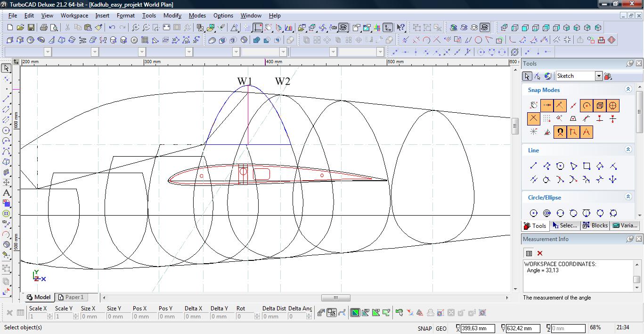Click the Save file icon in toolbar
644x334 pixels.
point(31,28)
